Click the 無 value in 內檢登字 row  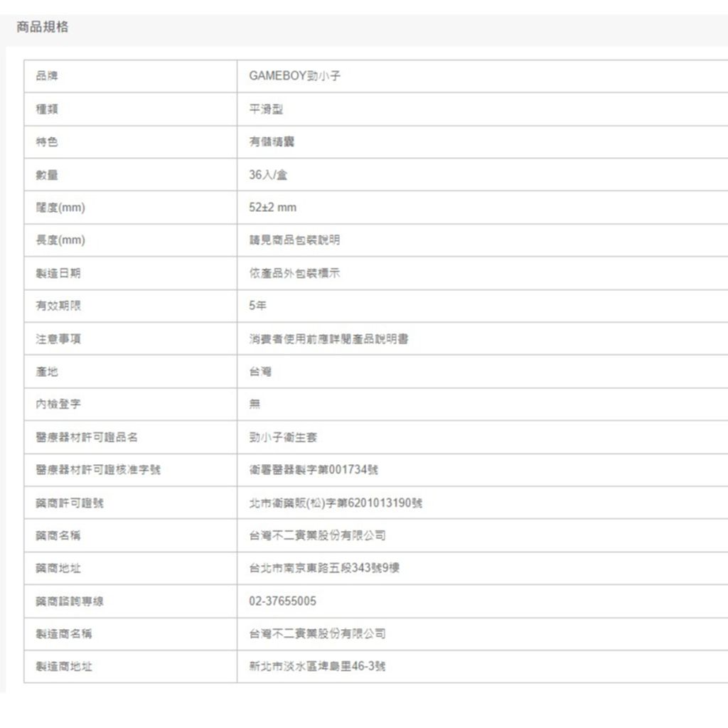255,404
